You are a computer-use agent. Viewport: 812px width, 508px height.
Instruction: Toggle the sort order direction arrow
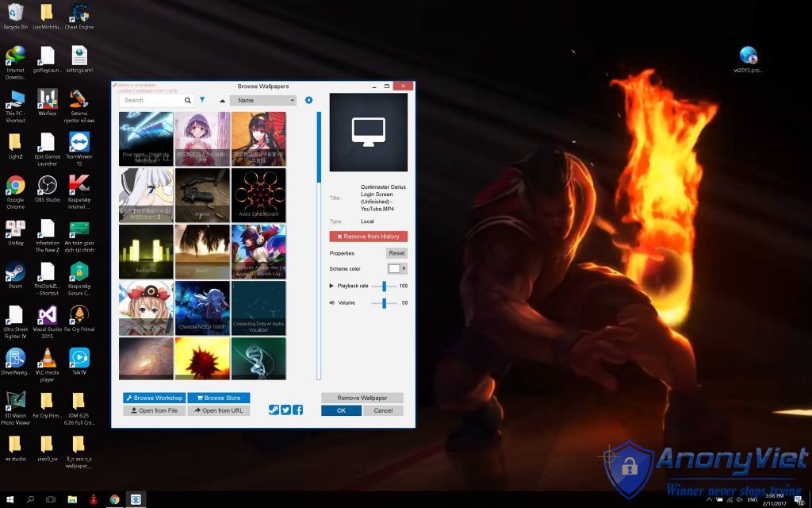click(x=221, y=100)
